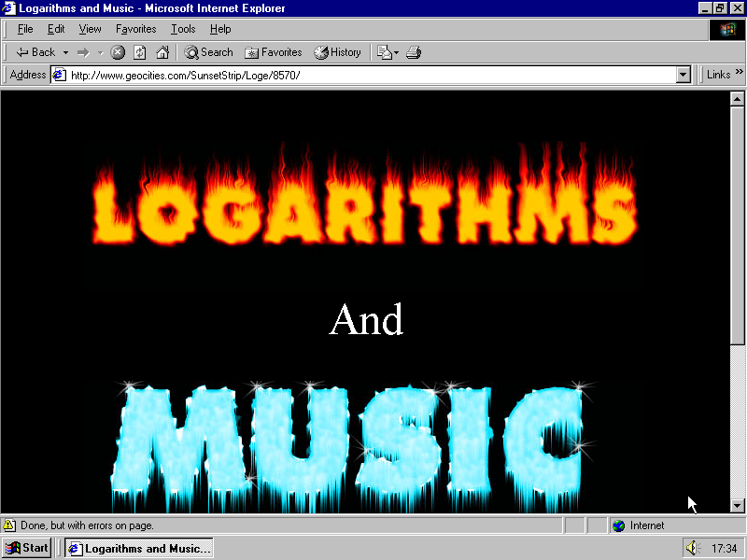Open the View menu
747x560 pixels.
(x=90, y=29)
